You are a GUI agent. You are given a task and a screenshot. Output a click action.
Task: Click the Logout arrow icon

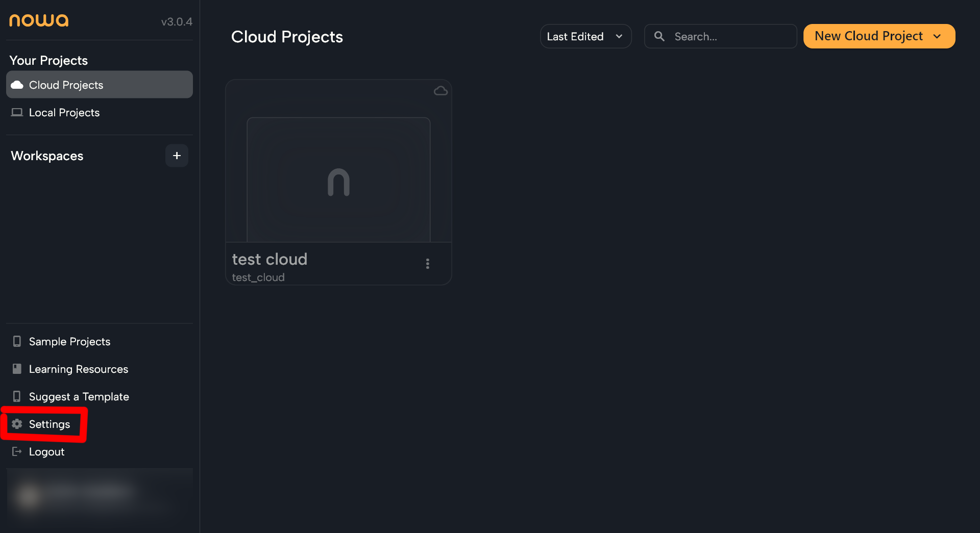(x=17, y=451)
